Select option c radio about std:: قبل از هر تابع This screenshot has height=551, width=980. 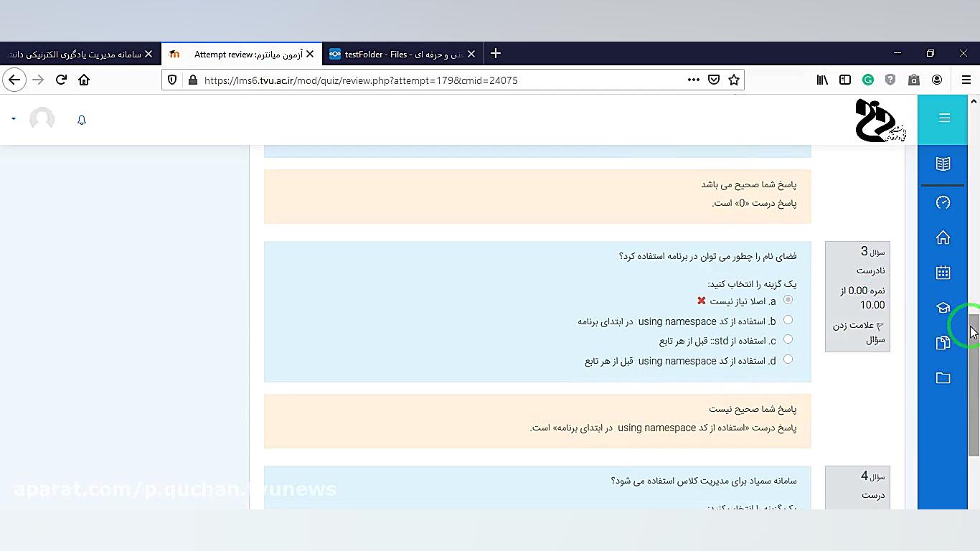click(788, 339)
